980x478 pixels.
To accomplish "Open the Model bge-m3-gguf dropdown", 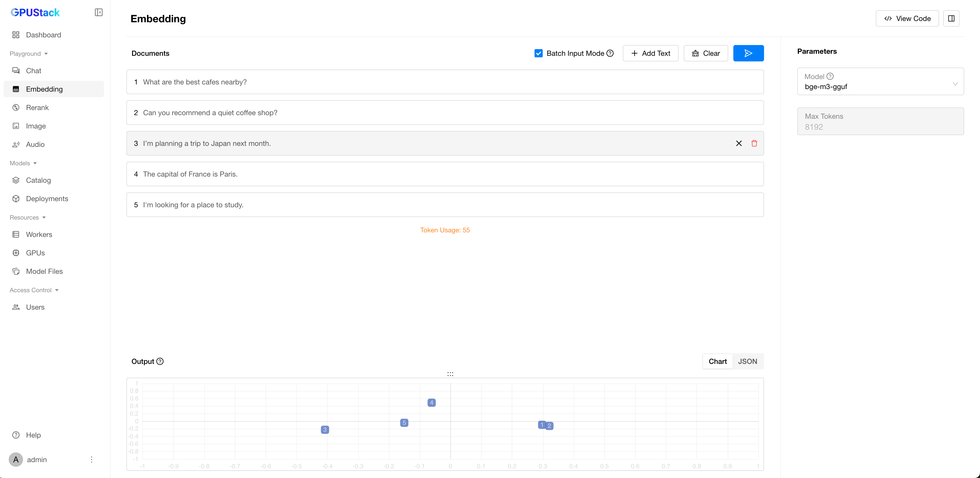I will (x=880, y=82).
